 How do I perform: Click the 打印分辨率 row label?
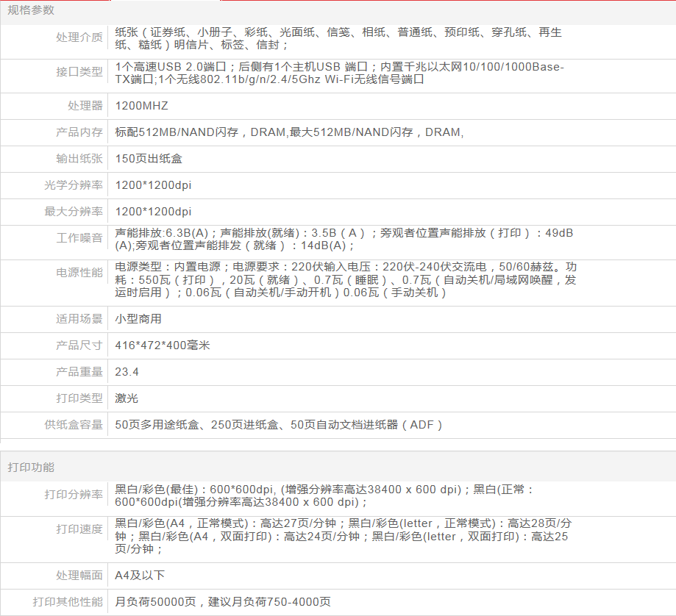(x=74, y=495)
